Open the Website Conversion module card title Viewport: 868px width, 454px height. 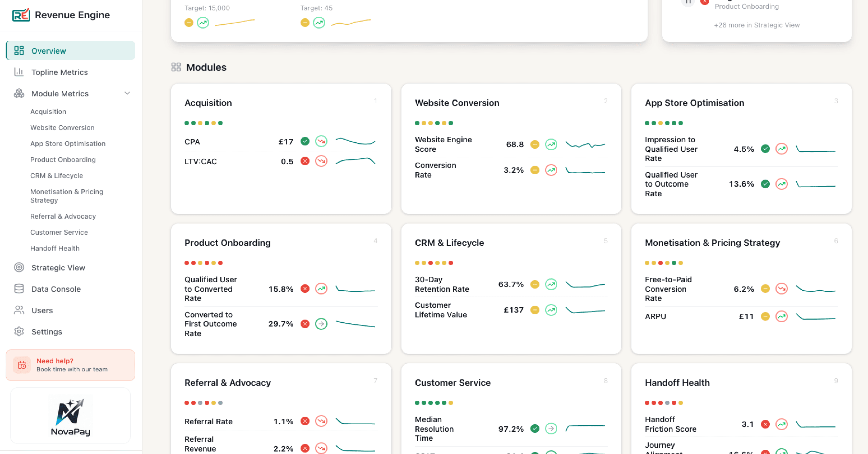[x=457, y=103]
